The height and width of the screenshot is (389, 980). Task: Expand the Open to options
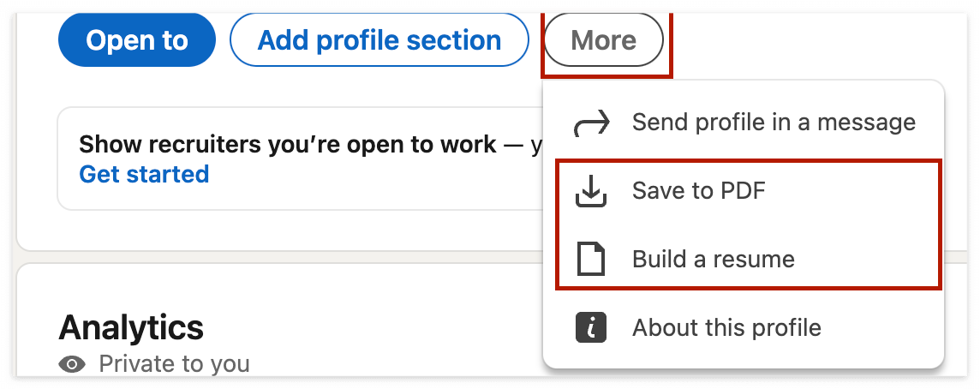tap(137, 40)
